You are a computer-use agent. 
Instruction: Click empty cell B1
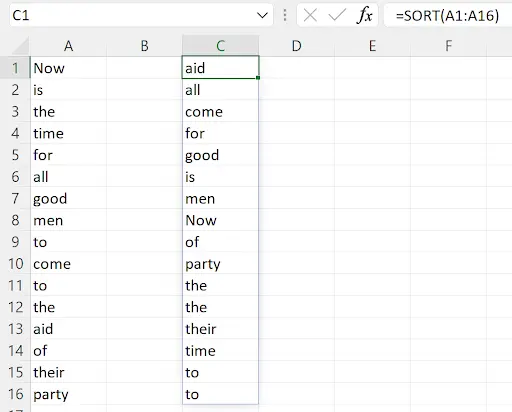(144, 68)
